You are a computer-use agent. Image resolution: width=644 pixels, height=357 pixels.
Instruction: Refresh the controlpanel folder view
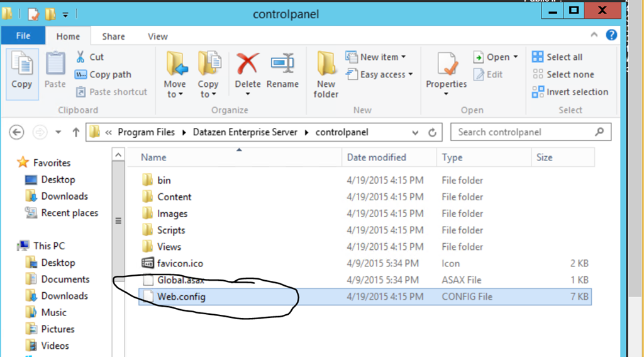tap(432, 132)
